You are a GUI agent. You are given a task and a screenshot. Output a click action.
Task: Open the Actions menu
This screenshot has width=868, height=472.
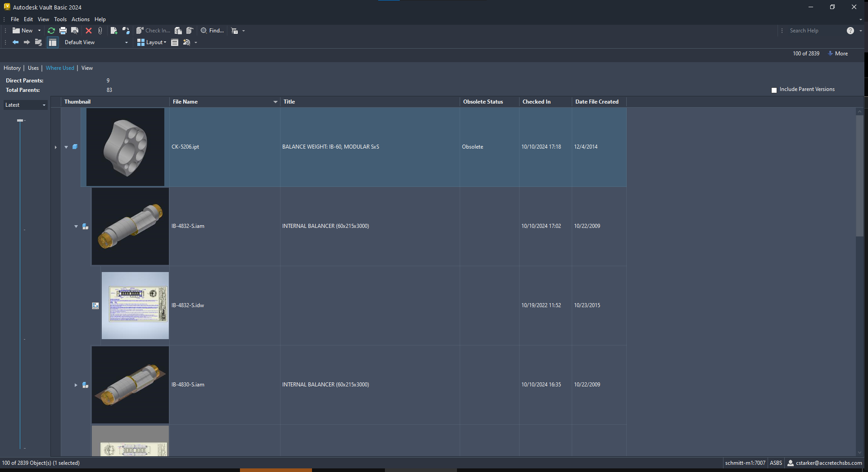point(81,19)
